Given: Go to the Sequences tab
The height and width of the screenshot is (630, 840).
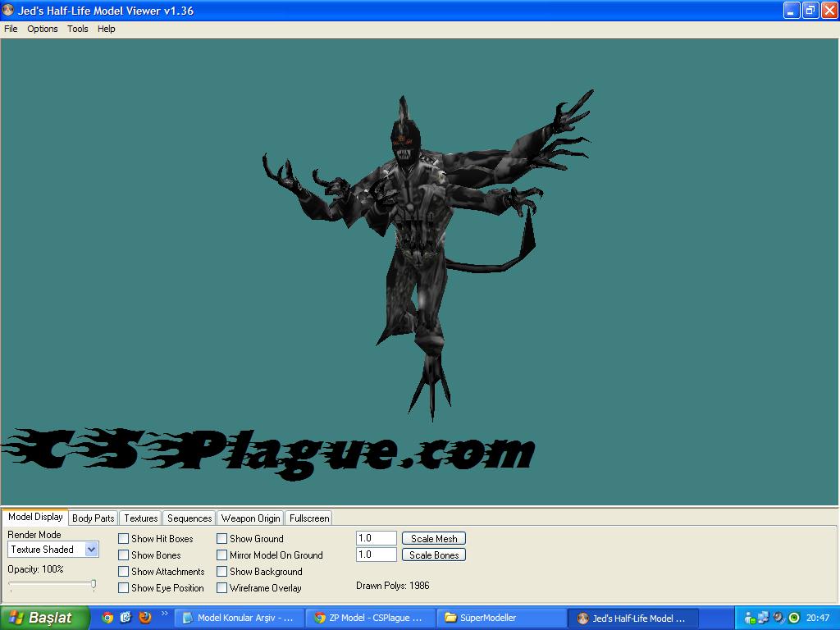Looking at the screenshot, I should pyautogui.click(x=189, y=518).
